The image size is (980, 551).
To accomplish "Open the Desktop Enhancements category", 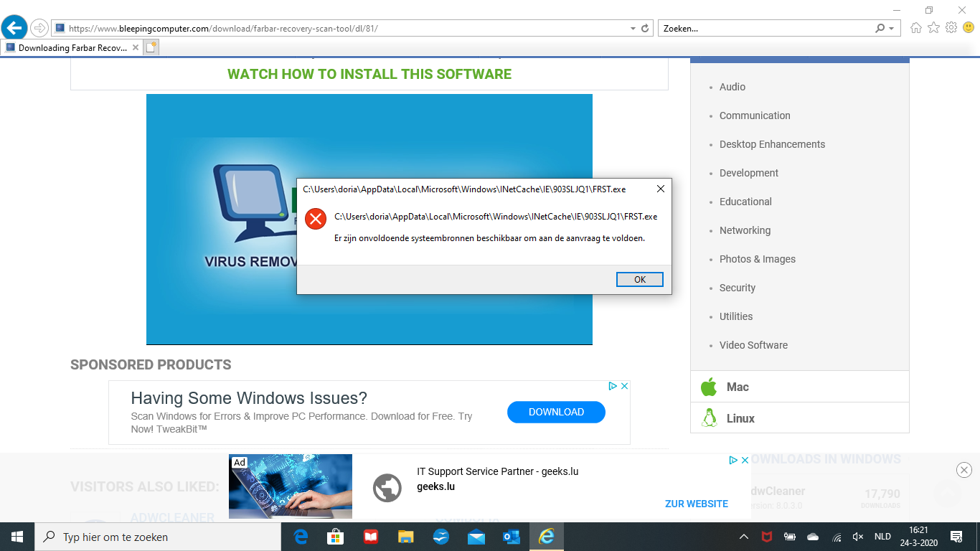I will tap(772, 144).
